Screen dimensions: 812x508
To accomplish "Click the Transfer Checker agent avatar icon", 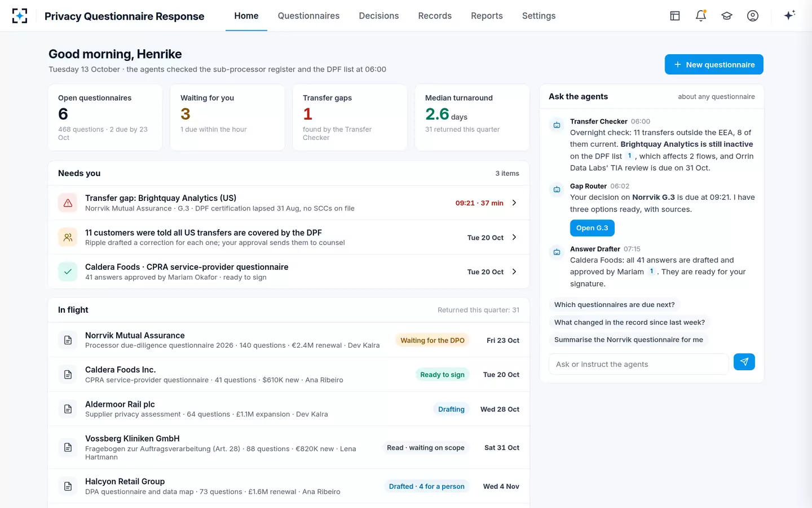I will point(557,125).
